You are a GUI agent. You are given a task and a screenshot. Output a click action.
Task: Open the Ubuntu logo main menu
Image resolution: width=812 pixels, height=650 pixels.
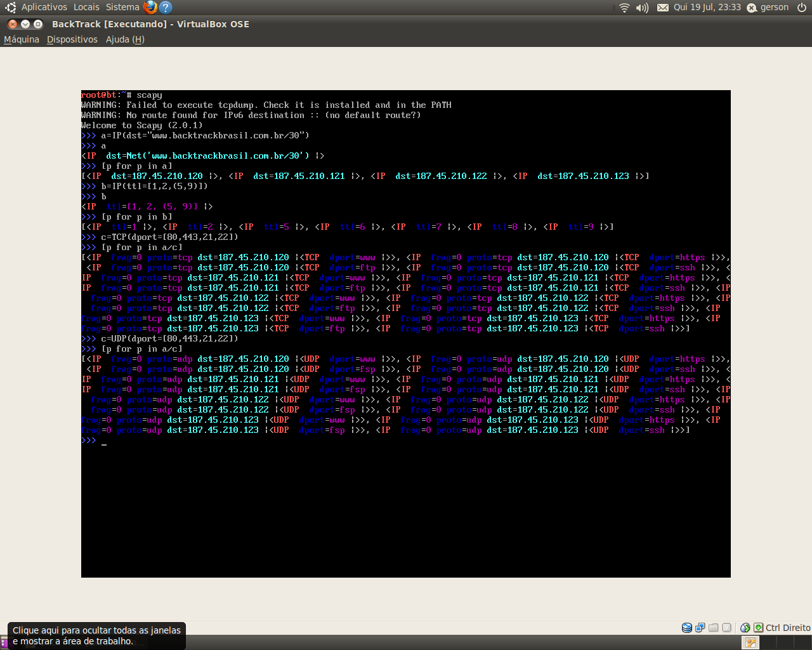point(10,7)
